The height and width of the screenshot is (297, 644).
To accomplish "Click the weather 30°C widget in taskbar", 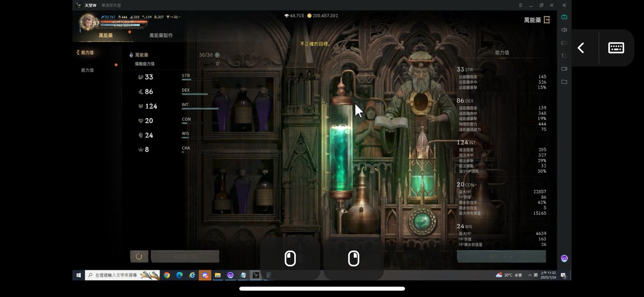I will pyautogui.click(x=509, y=275).
